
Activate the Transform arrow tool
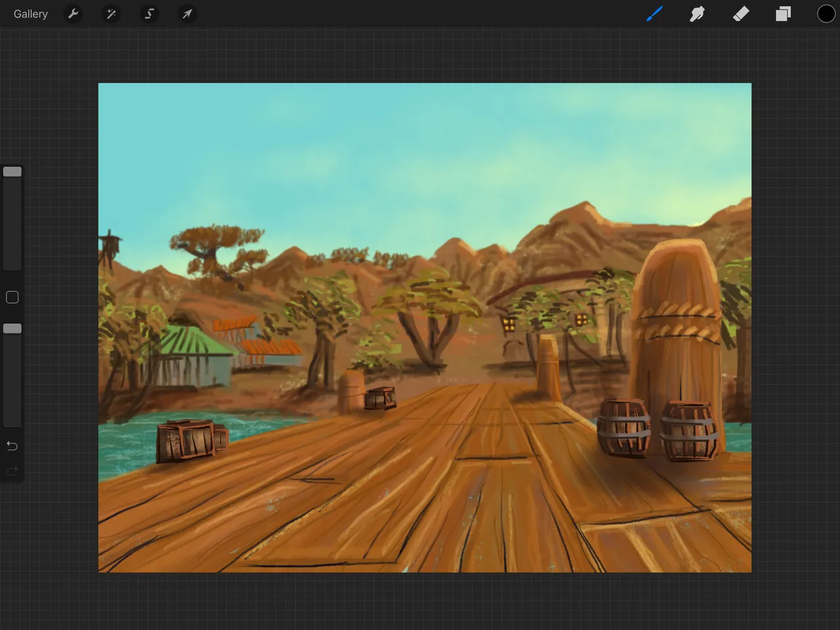tap(188, 14)
